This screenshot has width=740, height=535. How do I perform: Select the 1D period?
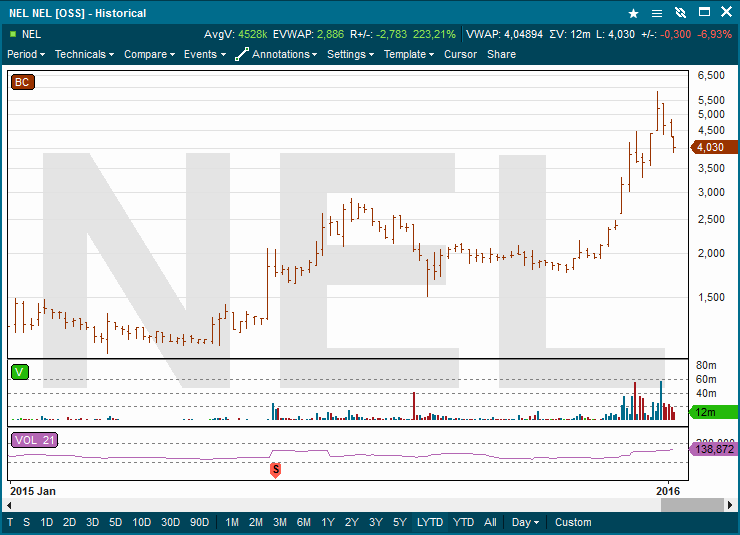point(46,522)
